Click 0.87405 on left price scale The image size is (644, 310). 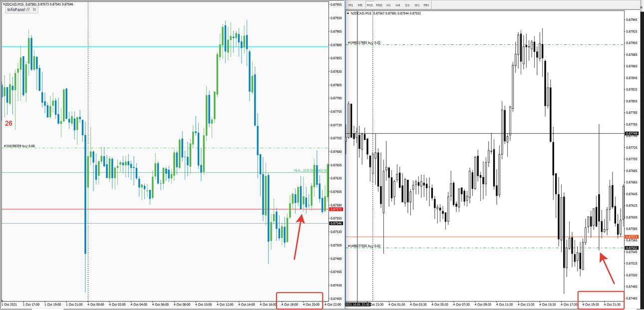point(336,299)
